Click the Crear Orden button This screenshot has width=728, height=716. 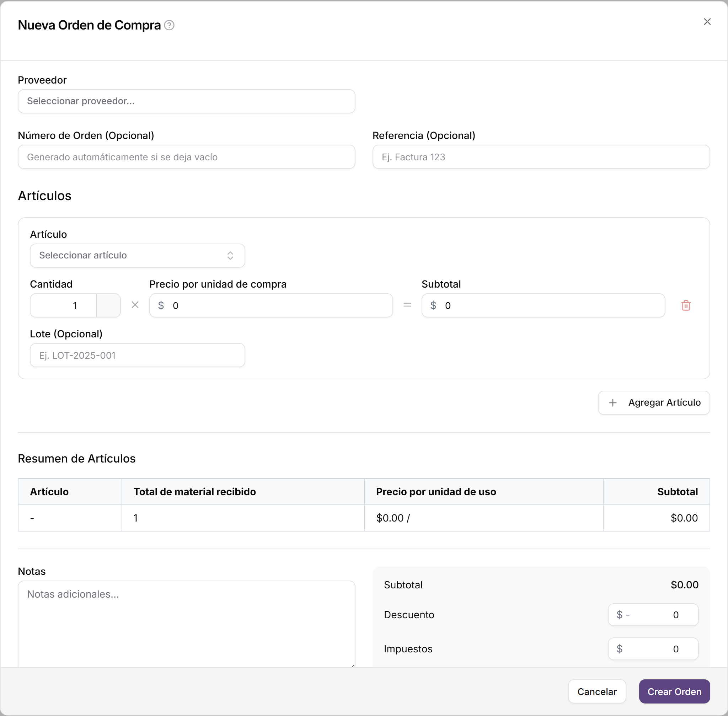coord(674,691)
